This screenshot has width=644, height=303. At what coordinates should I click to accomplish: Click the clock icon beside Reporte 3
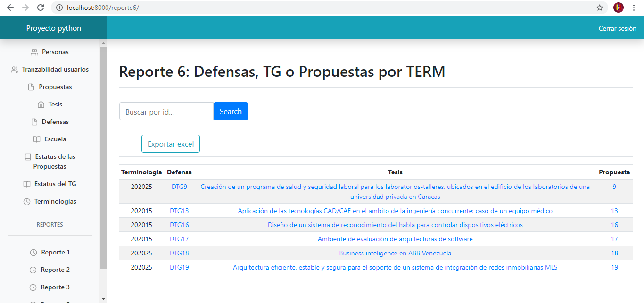click(x=33, y=287)
